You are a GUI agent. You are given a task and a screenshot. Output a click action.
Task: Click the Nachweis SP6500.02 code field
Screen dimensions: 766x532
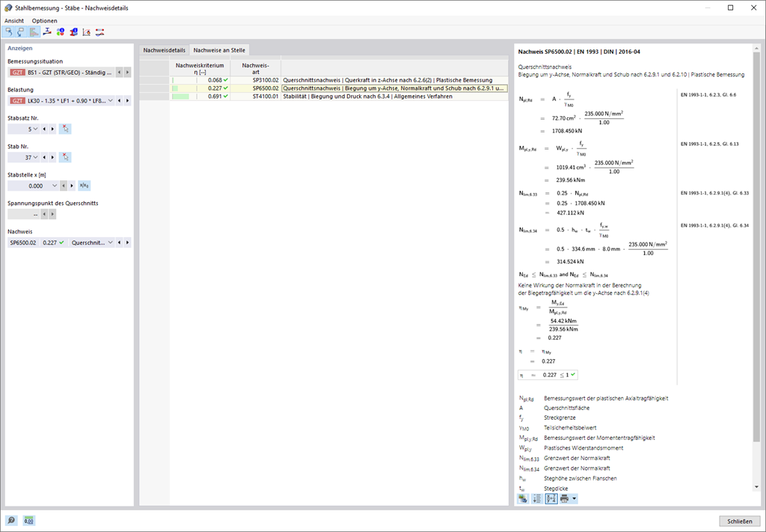[23, 242]
